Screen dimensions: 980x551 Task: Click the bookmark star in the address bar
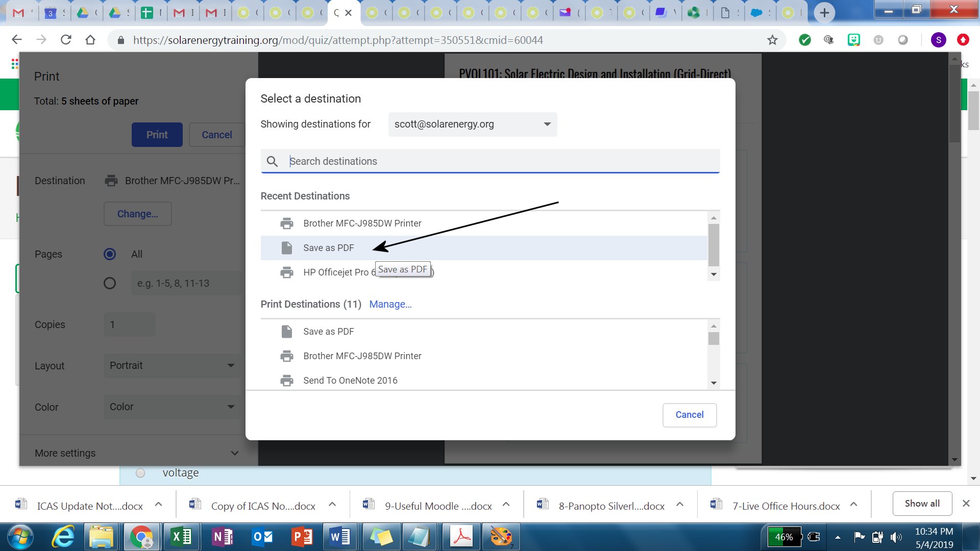tap(772, 40)
